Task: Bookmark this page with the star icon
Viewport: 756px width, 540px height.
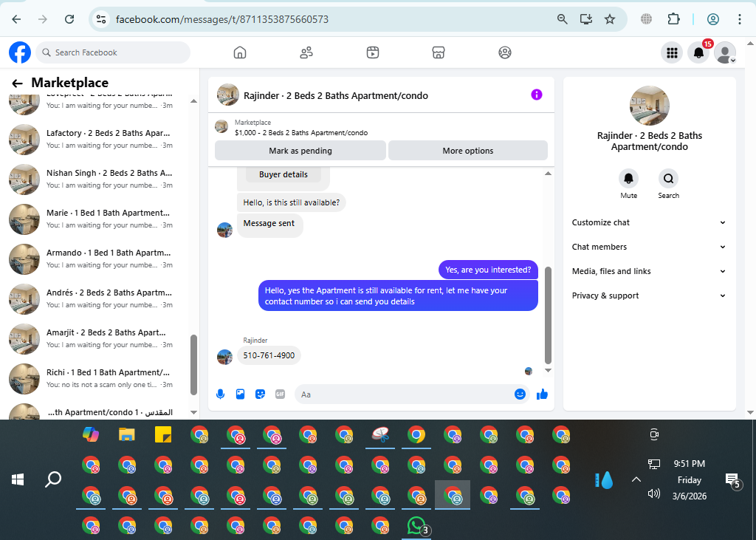Action: click(610, 19)
